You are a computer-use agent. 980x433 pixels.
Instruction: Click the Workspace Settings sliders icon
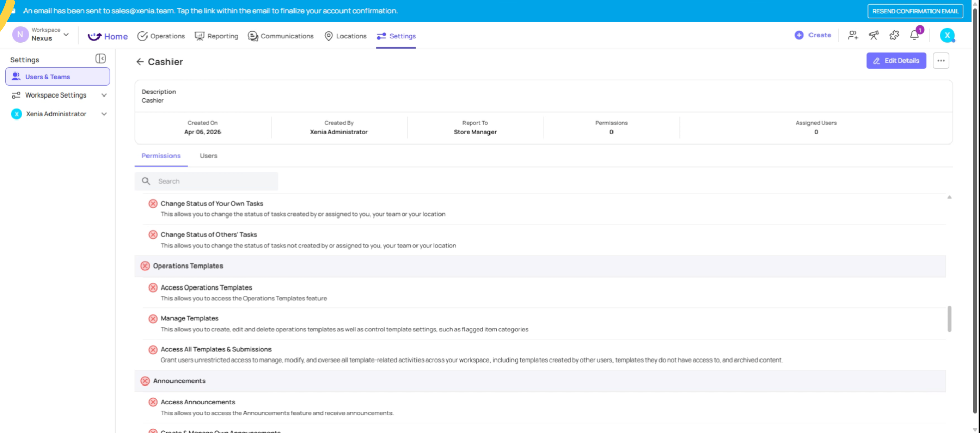pyautogui.click(x=16, y=95)
